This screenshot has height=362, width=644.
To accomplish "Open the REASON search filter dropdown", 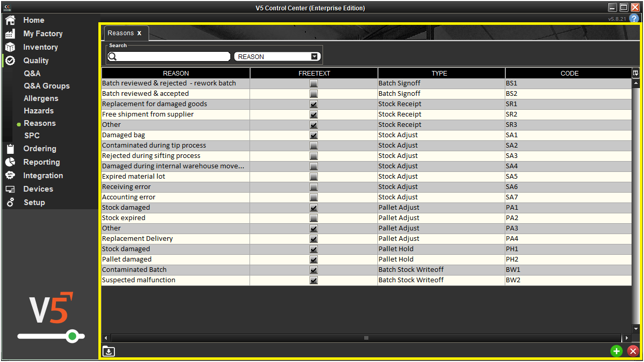I will point(314,56).
